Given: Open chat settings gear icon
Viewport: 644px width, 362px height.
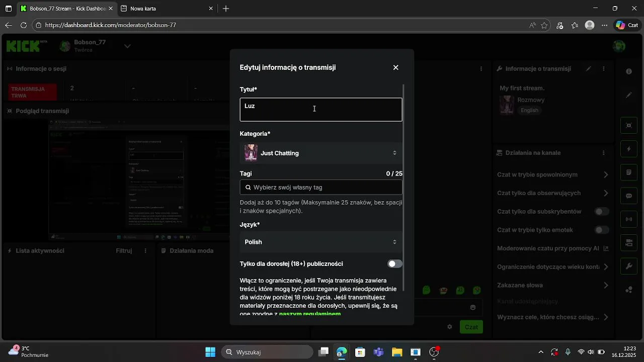Looking at the screenshot, I should (x=450, y=327).
